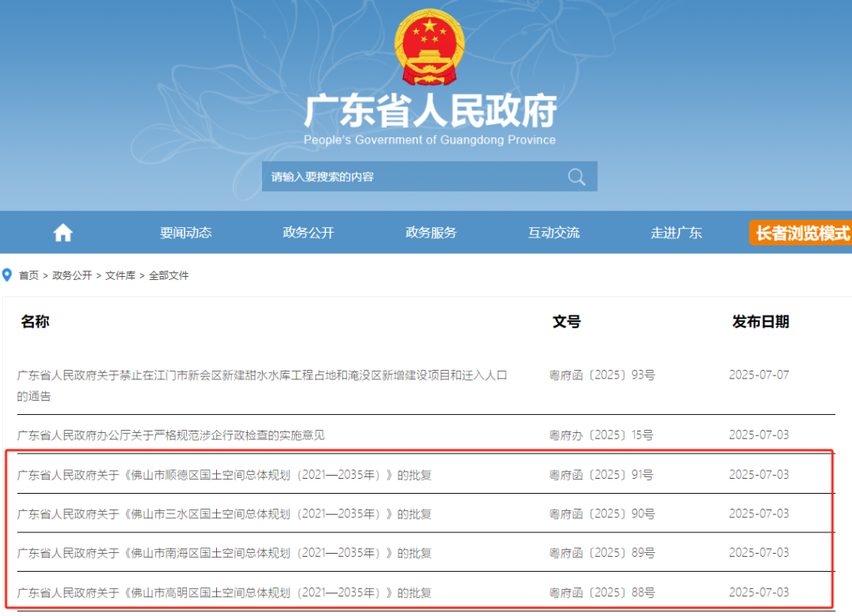Open the 互动交流 menu item

[x=554, y=233]
